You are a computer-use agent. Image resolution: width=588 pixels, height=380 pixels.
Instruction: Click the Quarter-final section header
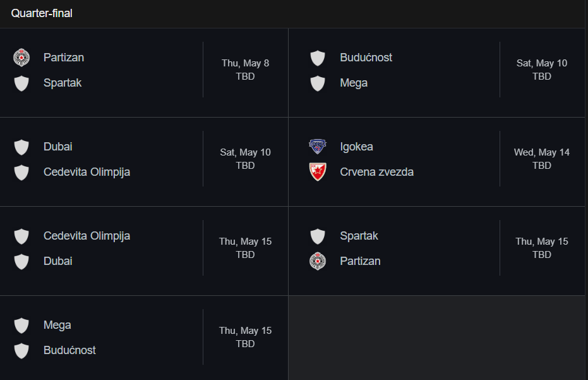42,13
